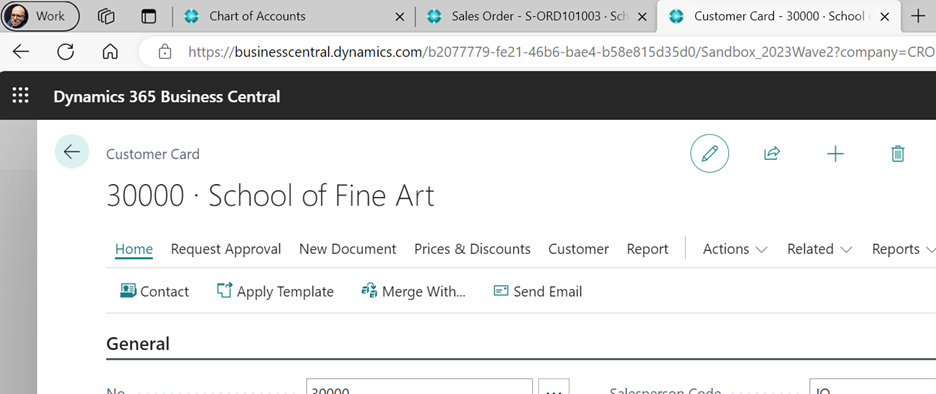Close the Chart of Accounts tab
The image size is (936, 394).
coord(400,17)
